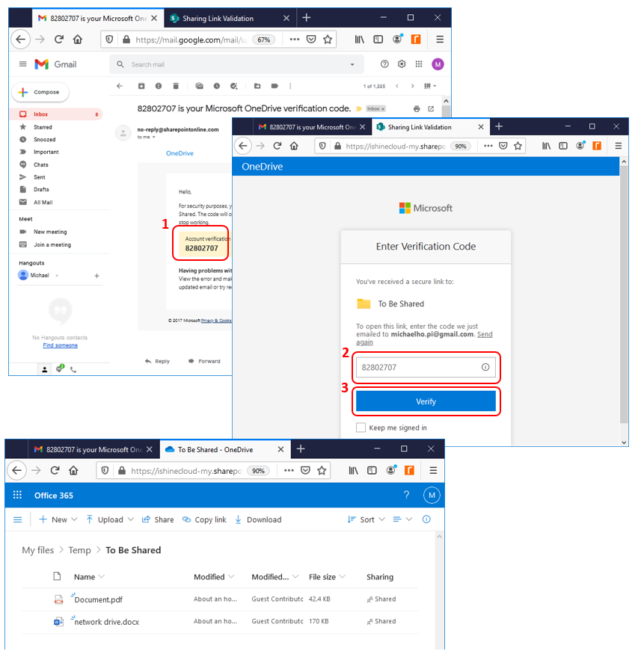Report the open Gmail message as spam

(159, 86)
